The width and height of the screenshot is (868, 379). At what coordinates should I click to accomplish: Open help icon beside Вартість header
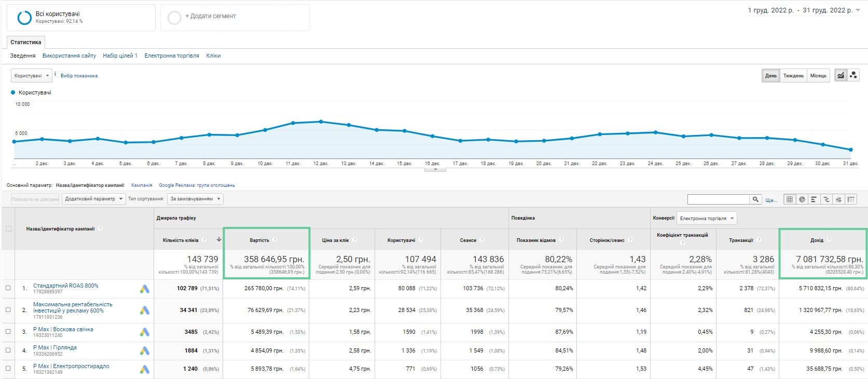point(275,240)
